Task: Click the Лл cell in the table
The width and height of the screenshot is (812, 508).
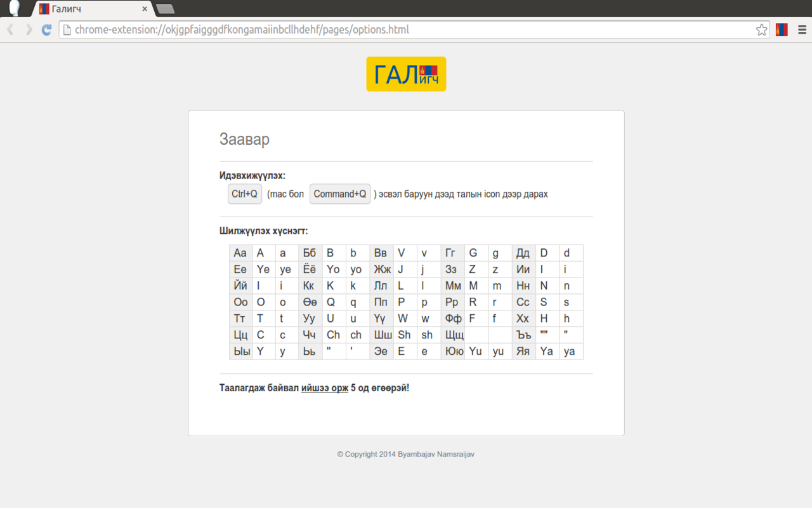Action: [381, 286]
